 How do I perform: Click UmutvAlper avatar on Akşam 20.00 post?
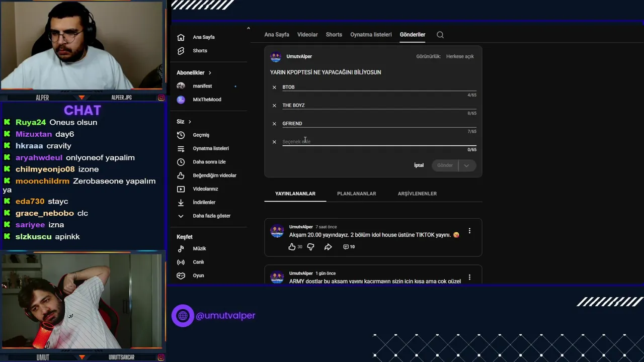277,231
